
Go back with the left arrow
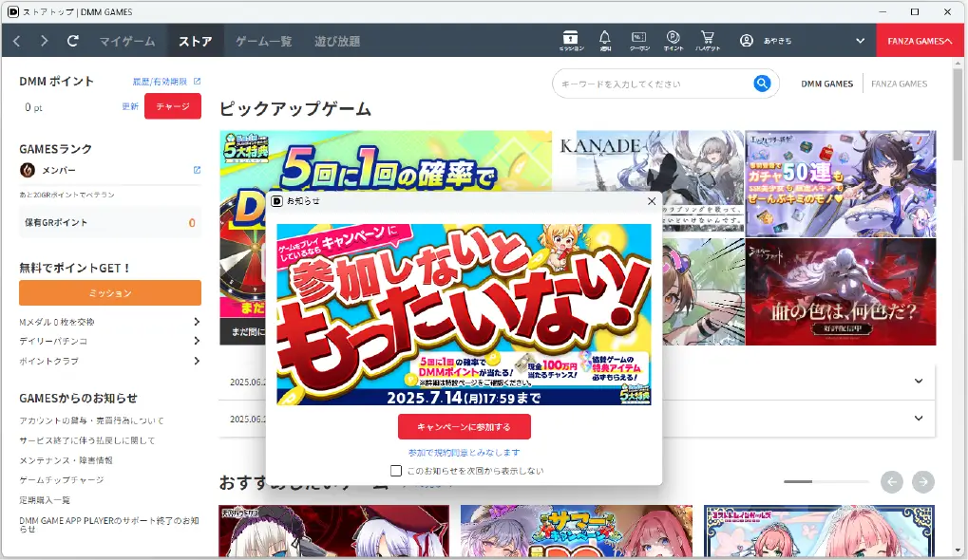point(17,41)
